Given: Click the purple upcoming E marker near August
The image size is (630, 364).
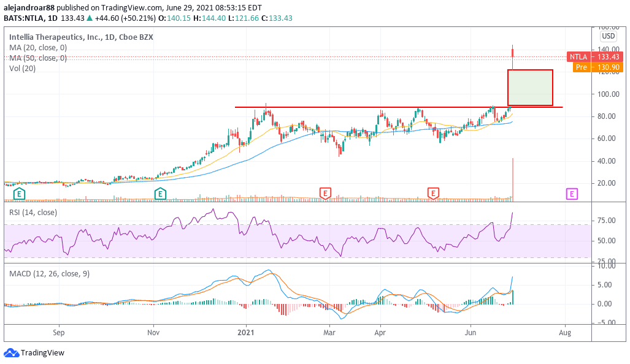Looking at the screenshot, I should click(x=572, y=194).
